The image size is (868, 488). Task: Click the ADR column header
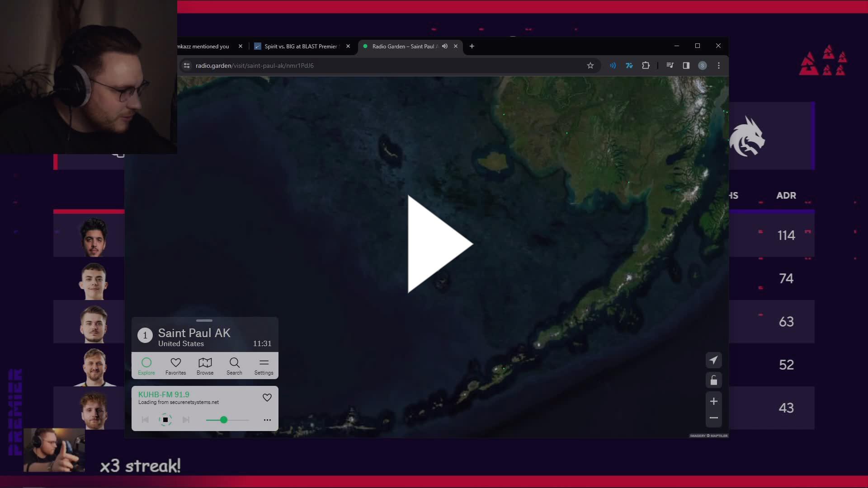click(x=786, y=195)
